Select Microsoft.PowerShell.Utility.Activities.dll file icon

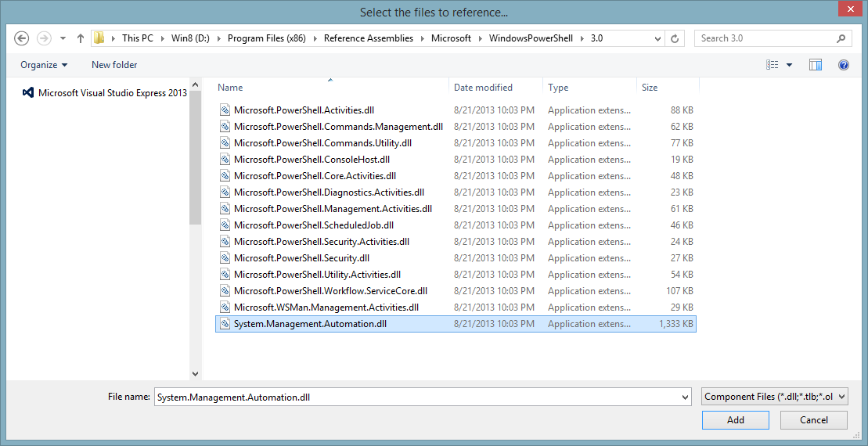tap(225, 275)
